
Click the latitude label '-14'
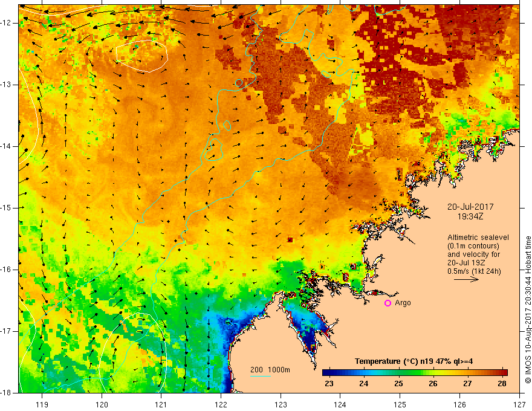coord(6,146)
